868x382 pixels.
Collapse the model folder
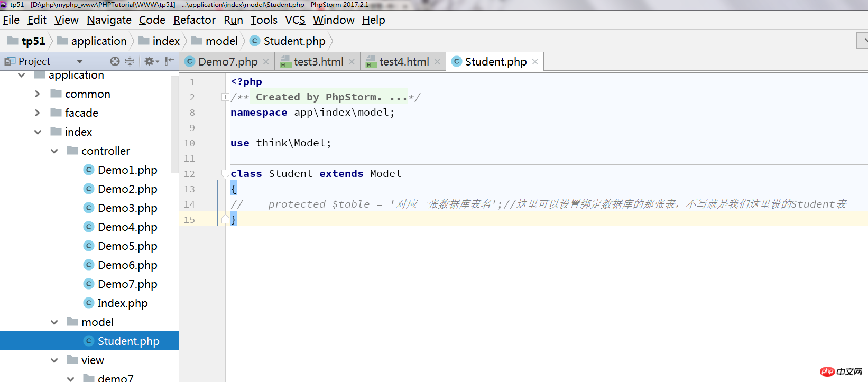pos(54,322)
